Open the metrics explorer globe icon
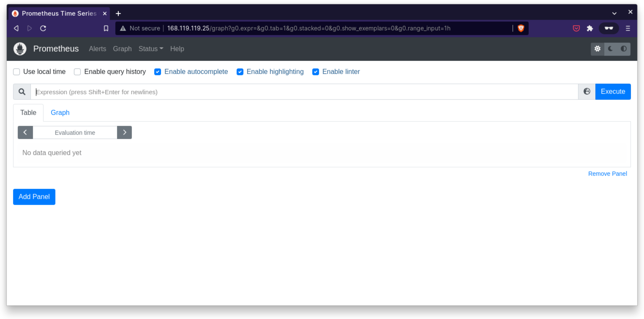The height and width of the screenshot is (319, 644). coord(587,91)
